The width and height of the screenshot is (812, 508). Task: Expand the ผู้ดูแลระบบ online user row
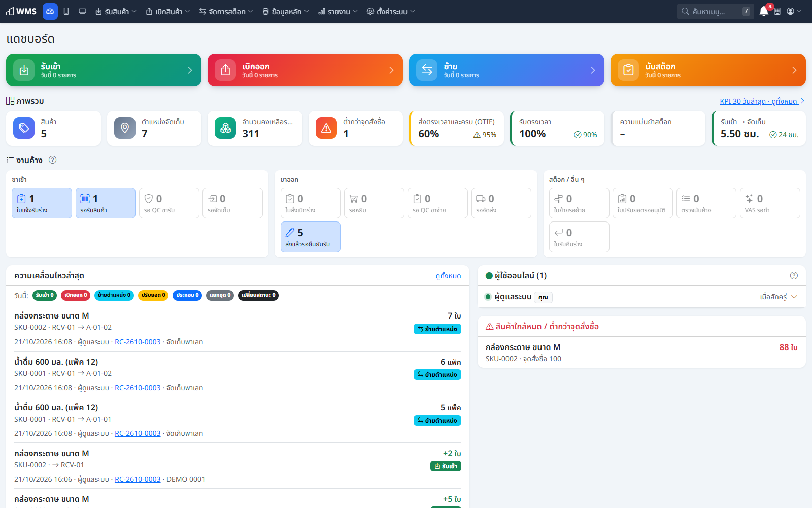641,297
